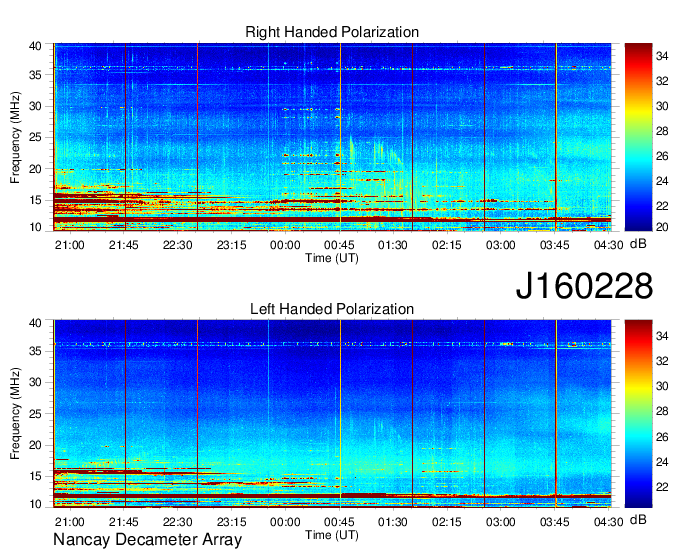Click the 'Right Handed Polarization' plot title
The image size is (680, 552).
(x=332, y=32)
